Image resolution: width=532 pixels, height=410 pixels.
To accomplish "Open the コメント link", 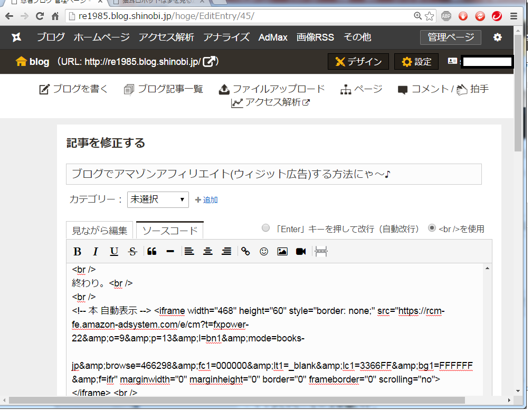I will tap(423, 89).
